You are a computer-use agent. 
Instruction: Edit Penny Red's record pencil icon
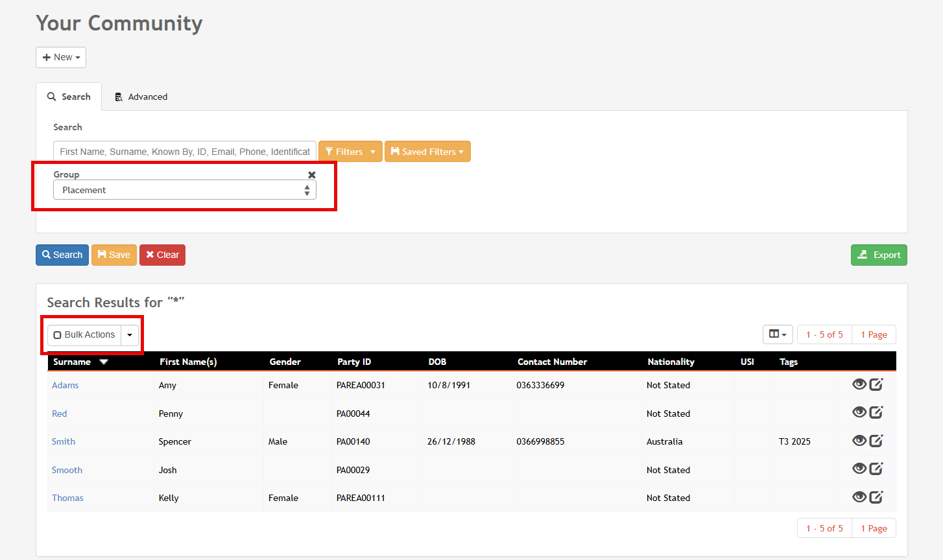point(876,412)
